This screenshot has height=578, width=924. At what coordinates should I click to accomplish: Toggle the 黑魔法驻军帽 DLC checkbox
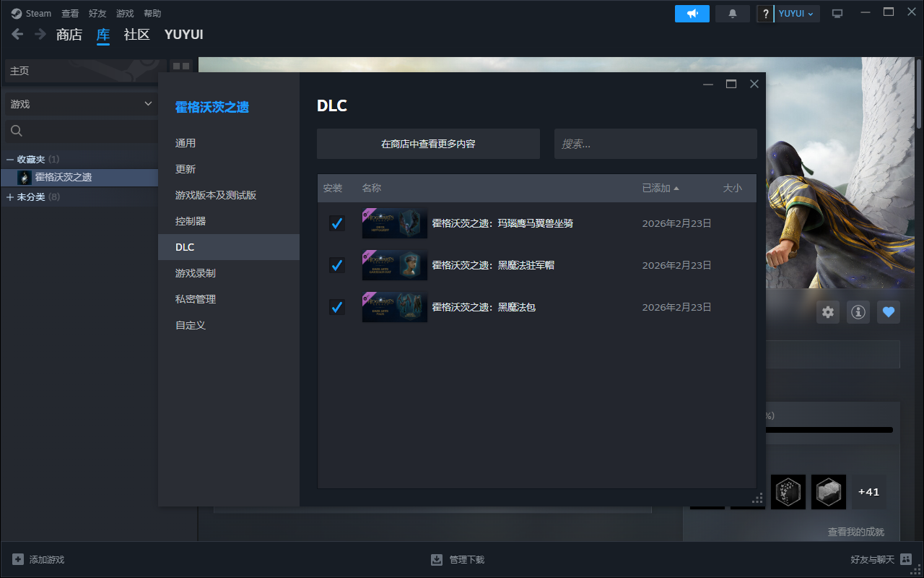pos(336,265)
